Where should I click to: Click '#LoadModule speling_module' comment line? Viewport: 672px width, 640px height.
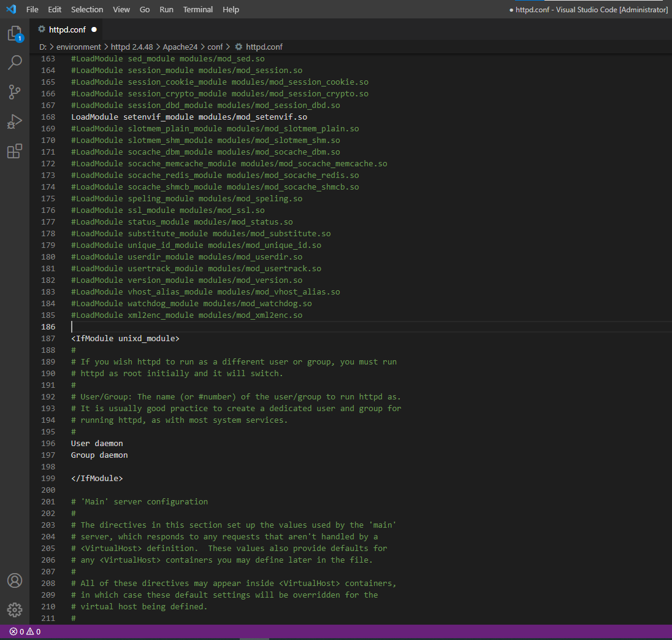pyautogui.click(x=187, y=199)
